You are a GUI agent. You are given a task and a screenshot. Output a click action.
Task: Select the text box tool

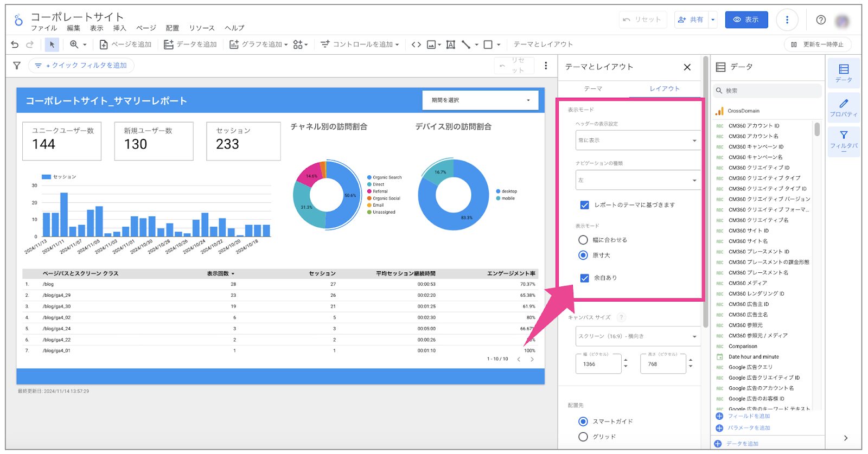point(450,44)
